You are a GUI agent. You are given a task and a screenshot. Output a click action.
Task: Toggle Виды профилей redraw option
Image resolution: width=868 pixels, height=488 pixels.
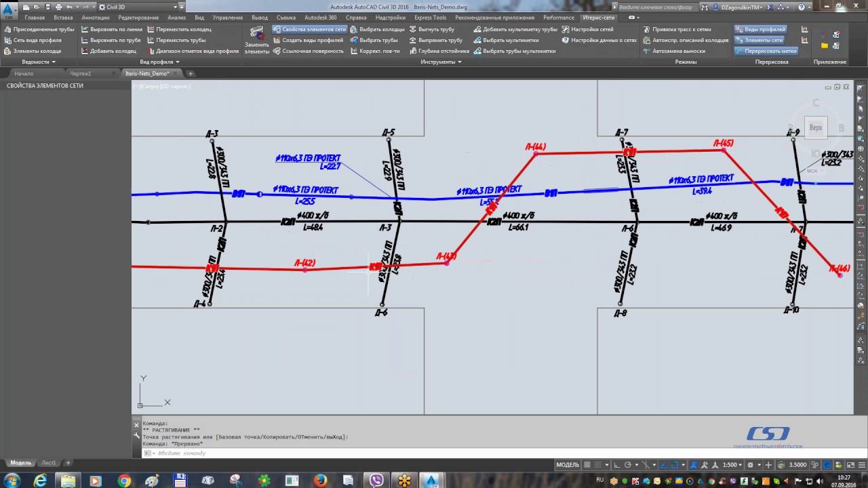pyautogui.click(x=759, y=29)
